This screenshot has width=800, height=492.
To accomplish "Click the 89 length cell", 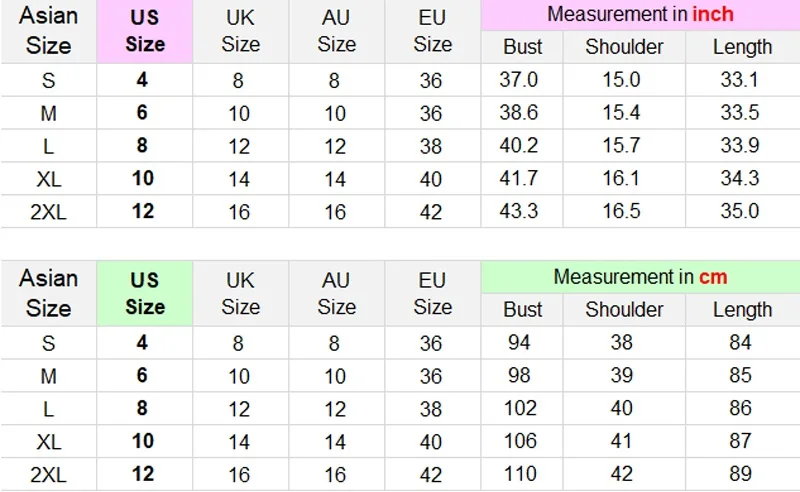I will [741, 473].
